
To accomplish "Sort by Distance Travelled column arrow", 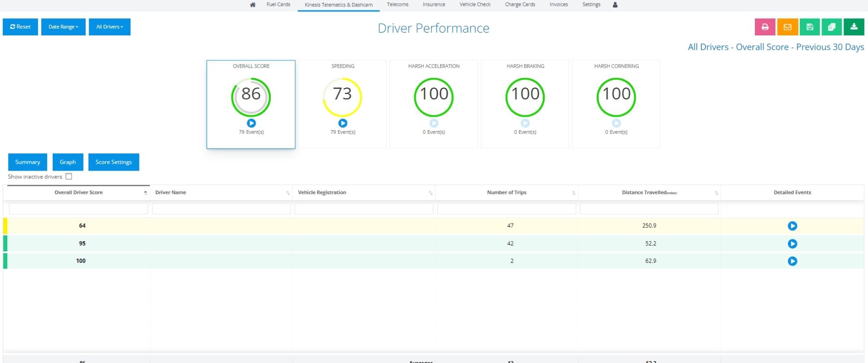I will click(x=716, y=193).
